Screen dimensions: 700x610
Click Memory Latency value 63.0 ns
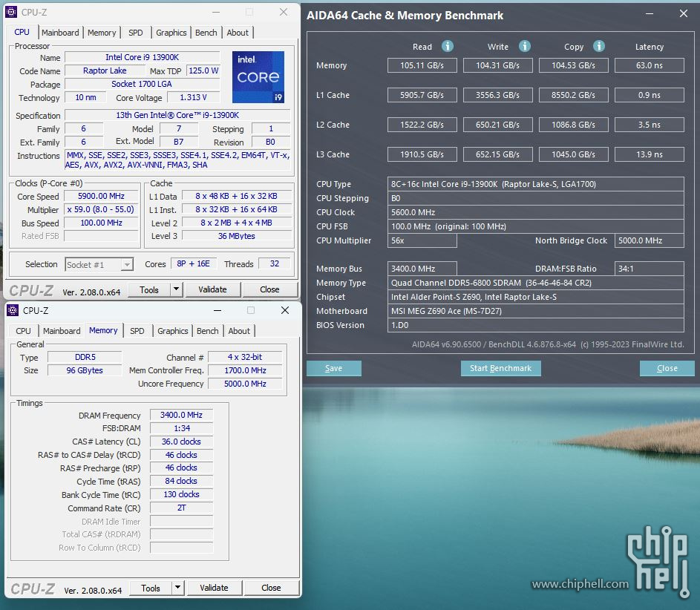point(649,65)
